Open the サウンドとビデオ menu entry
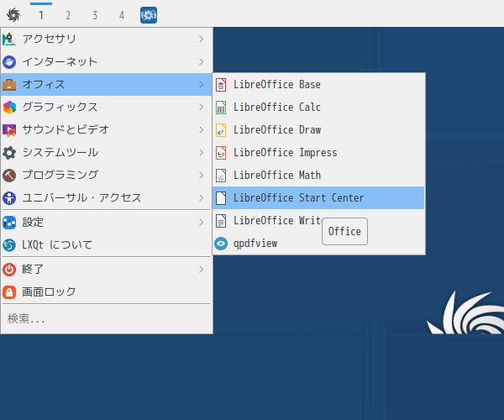This screenshot has height=420, width=504. [x=107, y=130]
